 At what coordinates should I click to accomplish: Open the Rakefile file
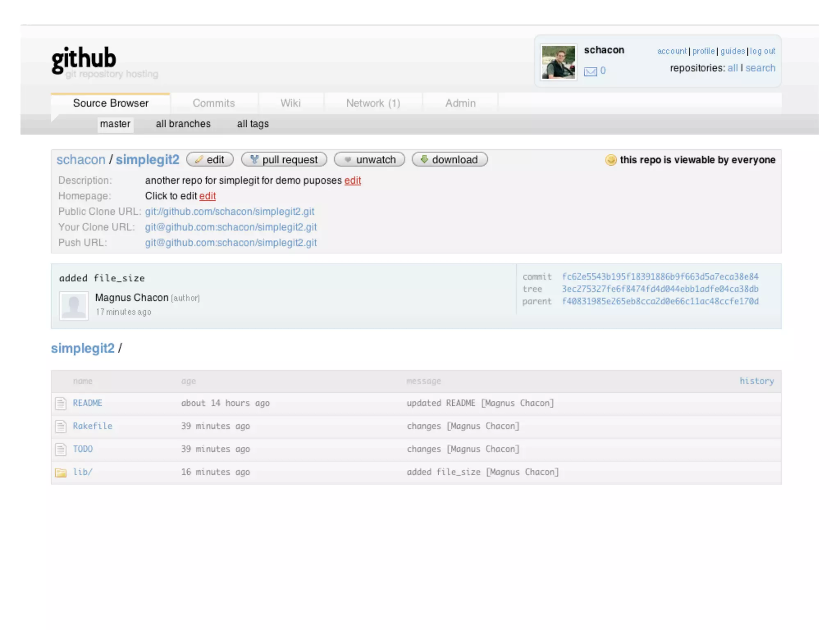[x=92, y=426]
